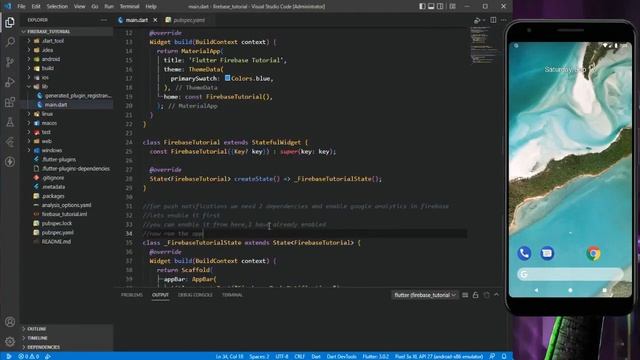Tap the emulator back navigation button

pyautogui.click(x=536, y=290)
